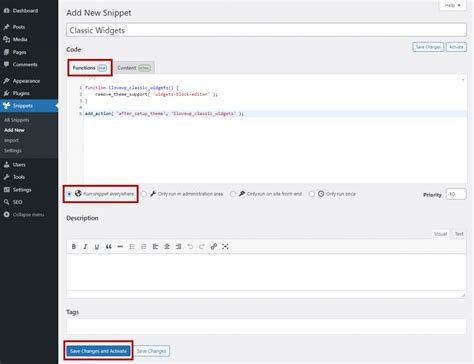Screen dimensions: 474x364
Task: Select Only run in administration area
Action: [x=144, y=194]
